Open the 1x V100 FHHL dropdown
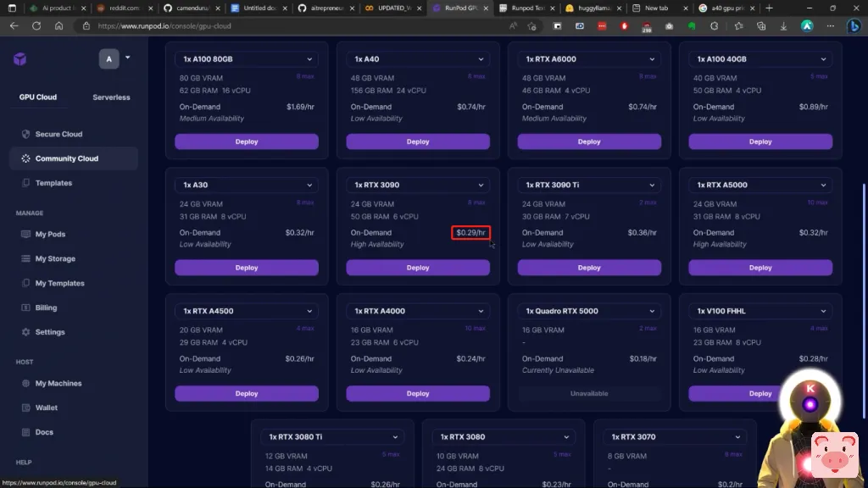Viewport: 868px width, 488px height. [x=760, y=311]
